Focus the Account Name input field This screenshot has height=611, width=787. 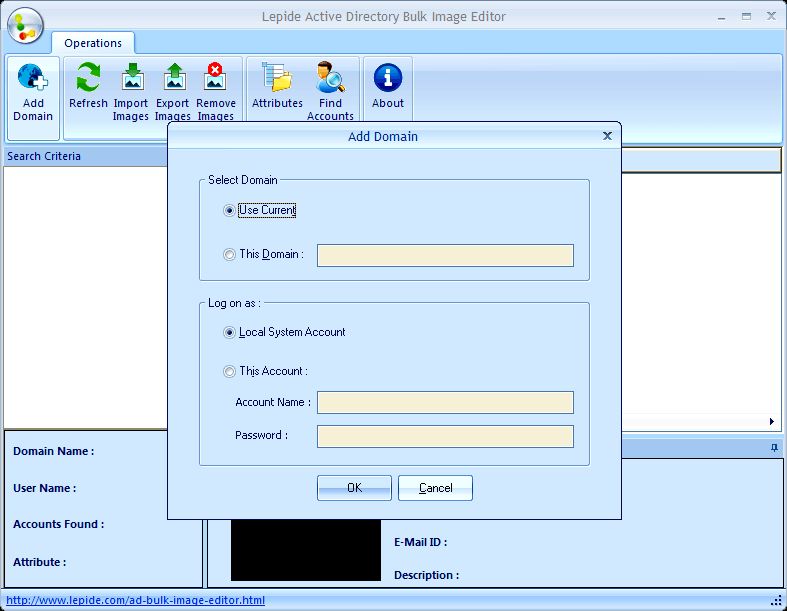[x=445, y=403]
